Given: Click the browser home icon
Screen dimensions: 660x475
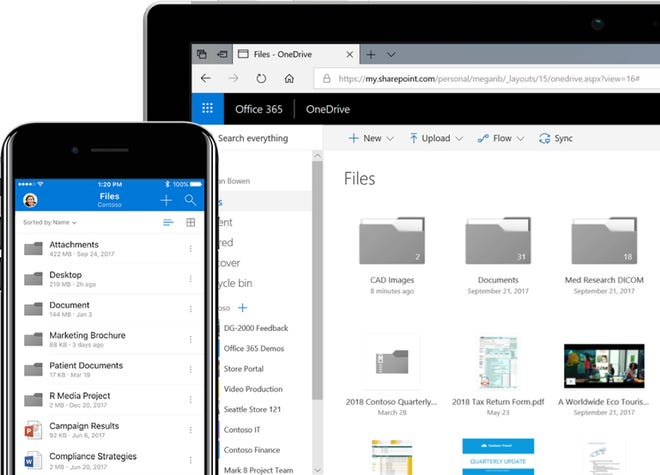Looking at the screenshot, I should [x=289, y=78].
